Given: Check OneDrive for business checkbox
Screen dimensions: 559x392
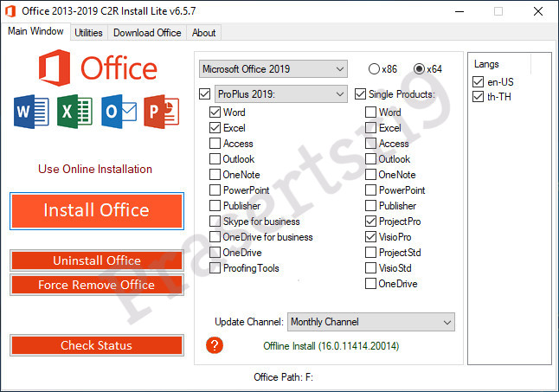Looking at the screenshot, I should point(215,237).
